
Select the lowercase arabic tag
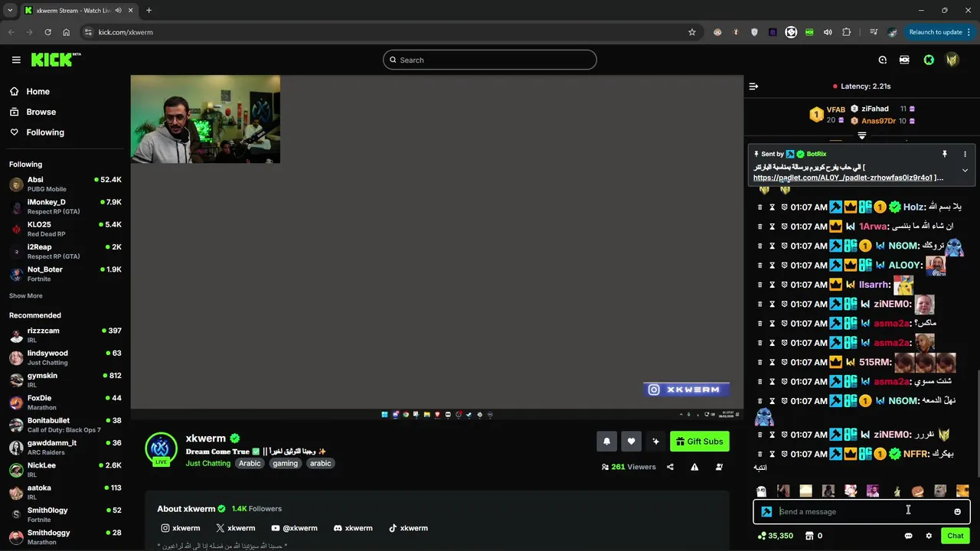click(x=320, y=463)
